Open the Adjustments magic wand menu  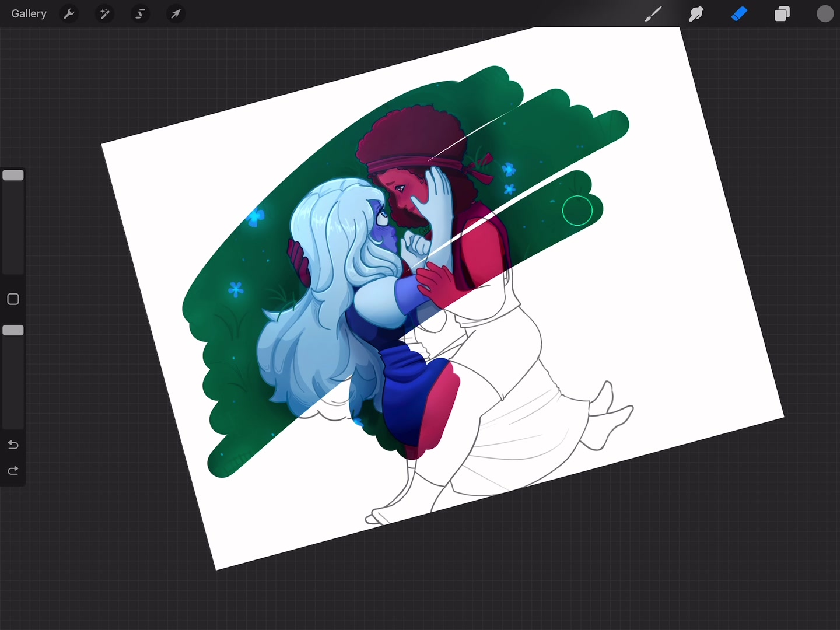(105, 13)
